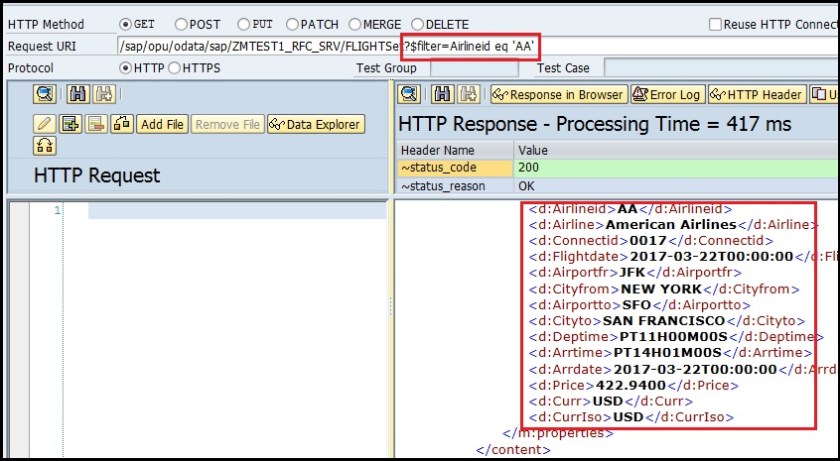
Task: Click the add row icon with green plus
Action: [70, 124]
